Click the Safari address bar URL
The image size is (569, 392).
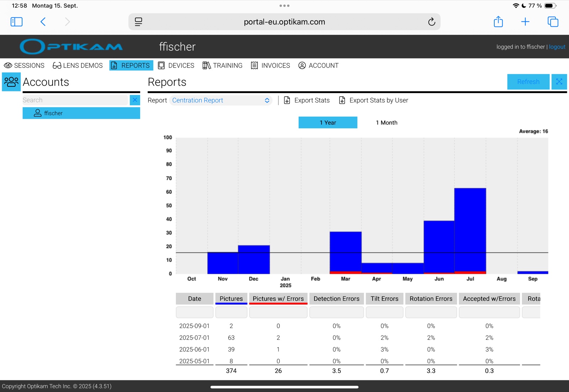tap(284, 22)
